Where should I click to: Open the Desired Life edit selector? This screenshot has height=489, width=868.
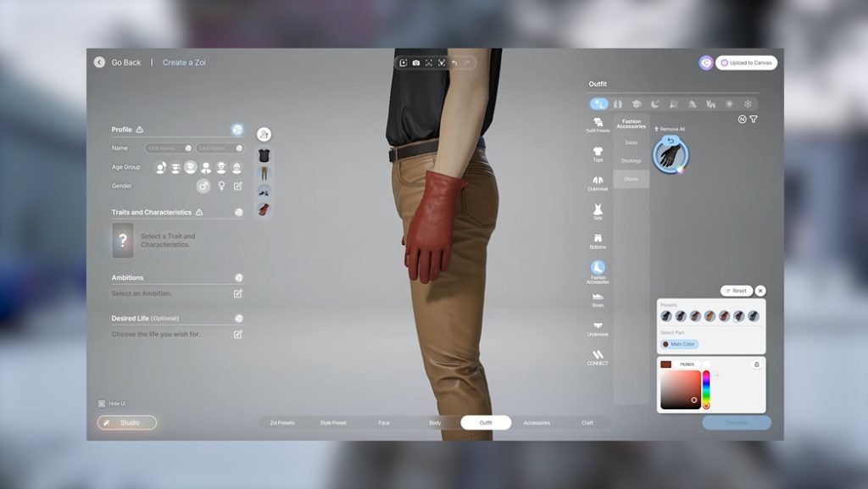238,334
